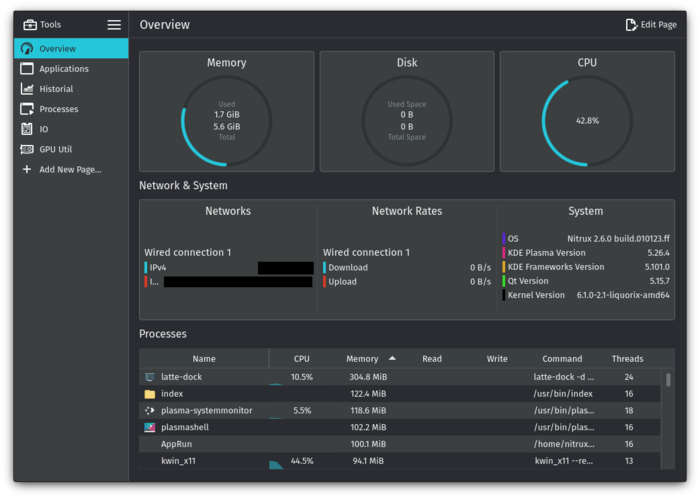Click the Tools toolbox icon
Image resolution: width=700 pixels, height=498 pixels.
[30, 25]
